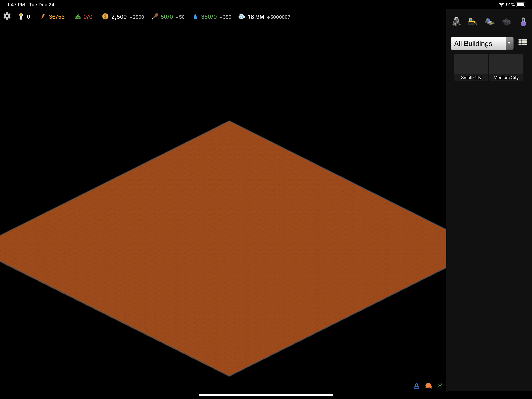Tap the 0/0 bandwidth value

[x=88, y=17]
